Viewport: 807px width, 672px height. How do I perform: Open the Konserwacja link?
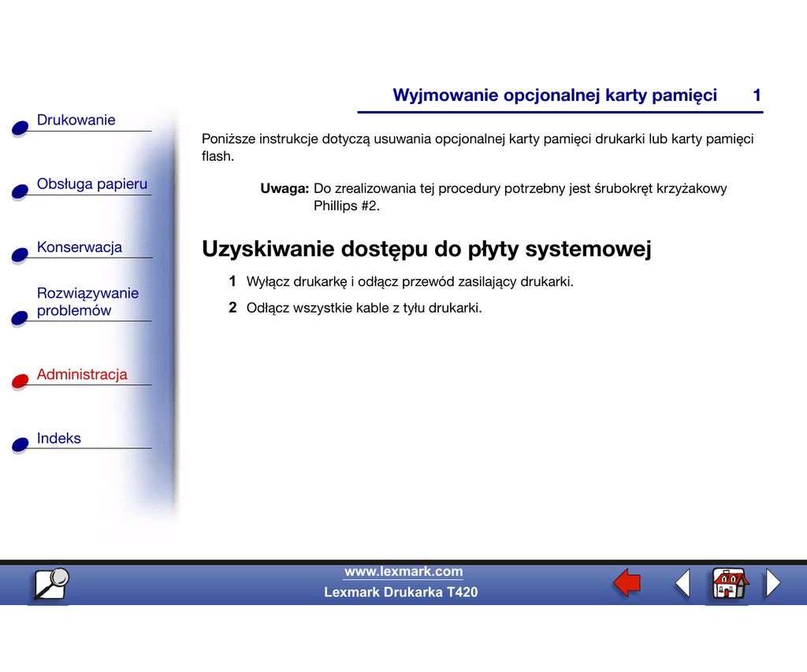coord(79,247)
